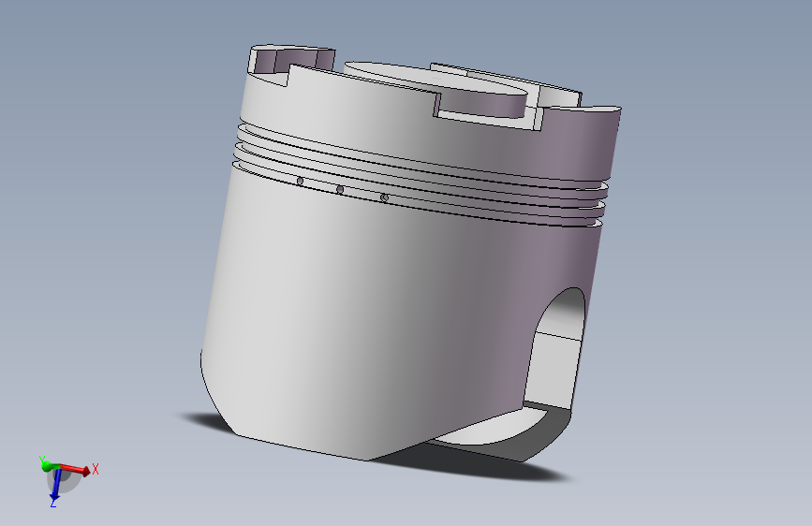Select the leftmost oil hole on the piston
This screenshot has width=812, height=526.
[300, 181]
